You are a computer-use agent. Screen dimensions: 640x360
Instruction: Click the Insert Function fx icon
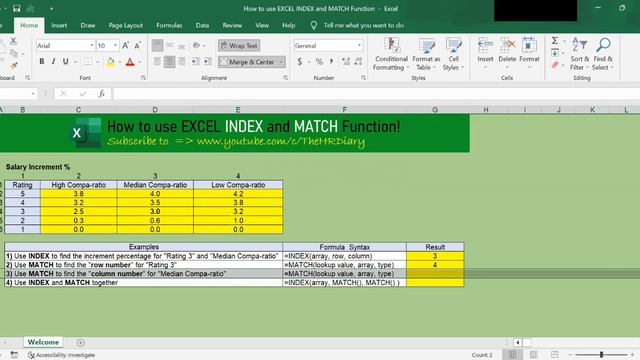click(x=102, y=93)
